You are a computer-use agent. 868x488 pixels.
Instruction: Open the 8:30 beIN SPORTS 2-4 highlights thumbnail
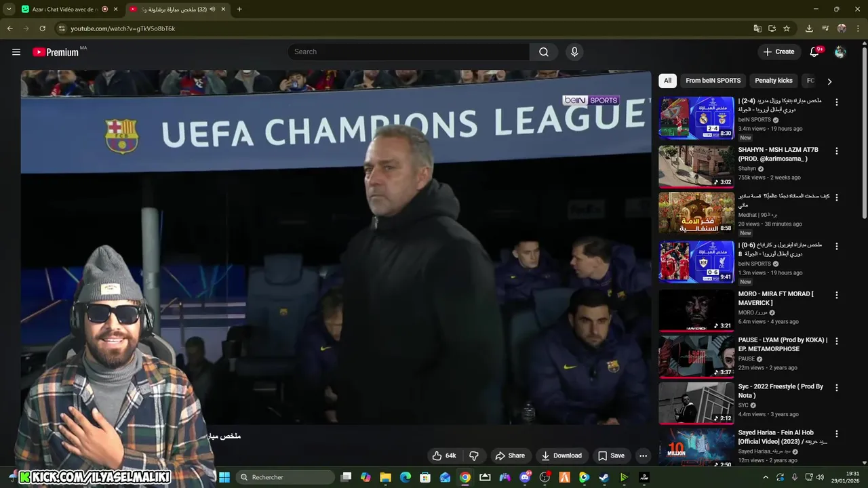(x=696, y=118)
